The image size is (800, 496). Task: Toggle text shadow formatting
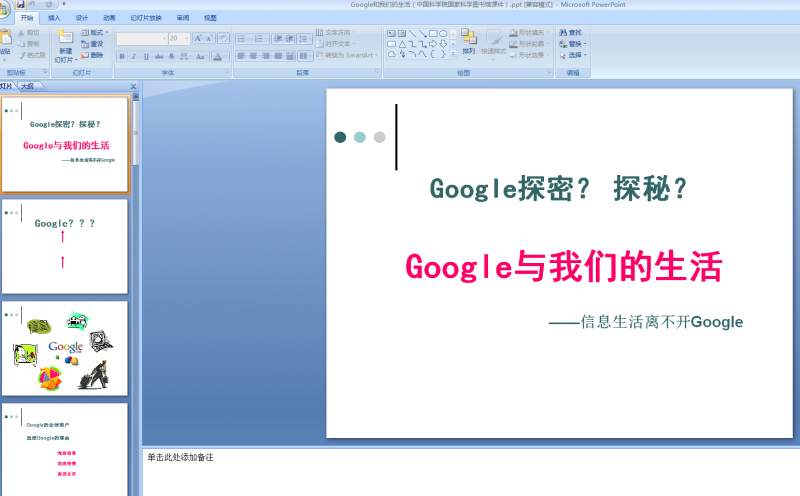click(172, 57)
